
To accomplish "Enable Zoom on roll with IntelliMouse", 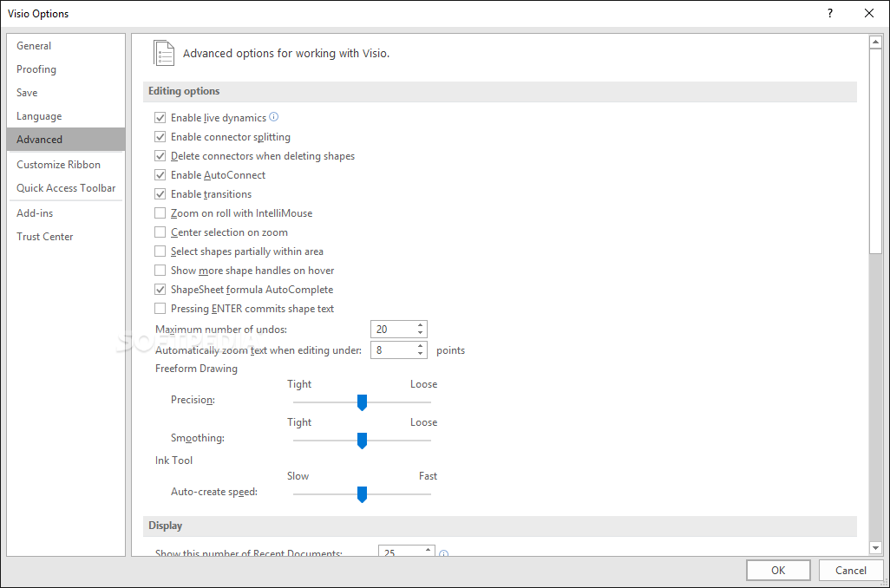I will tap(160, 213).
